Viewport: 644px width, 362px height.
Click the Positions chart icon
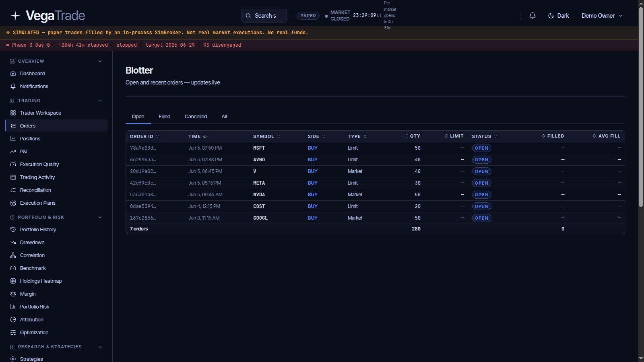(13, 139)
